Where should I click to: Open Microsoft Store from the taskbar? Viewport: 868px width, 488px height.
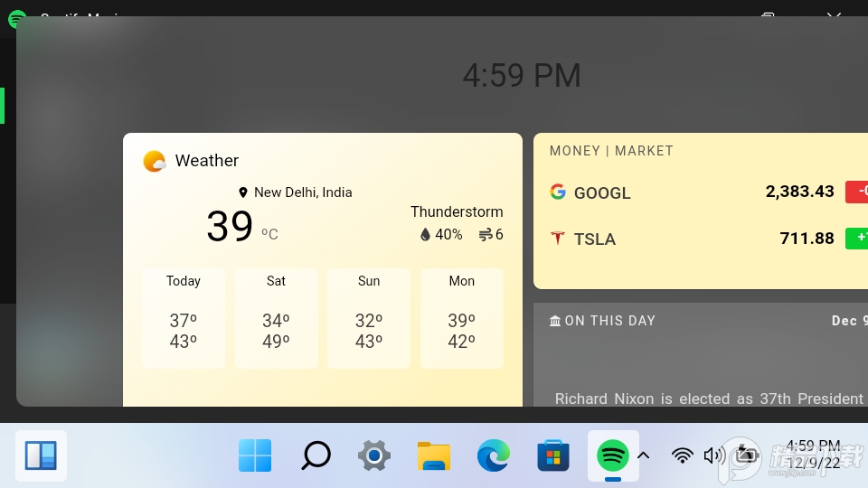point(553,455)
